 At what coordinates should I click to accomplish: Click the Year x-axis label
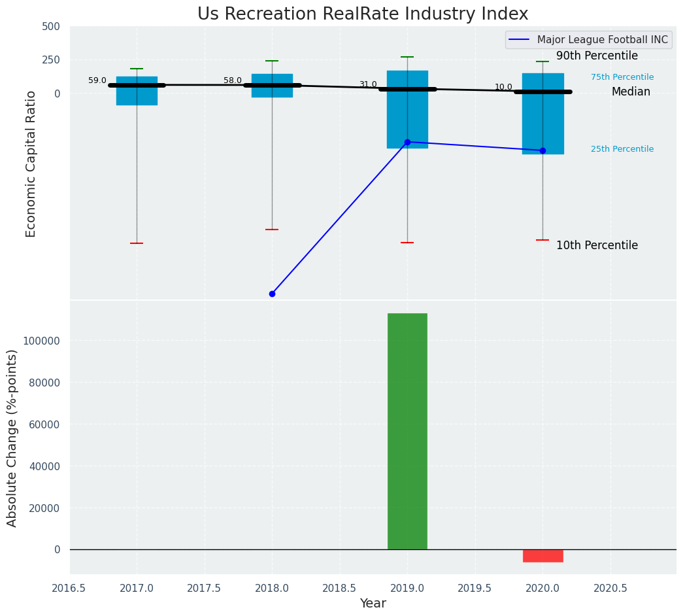click(373, 604)
